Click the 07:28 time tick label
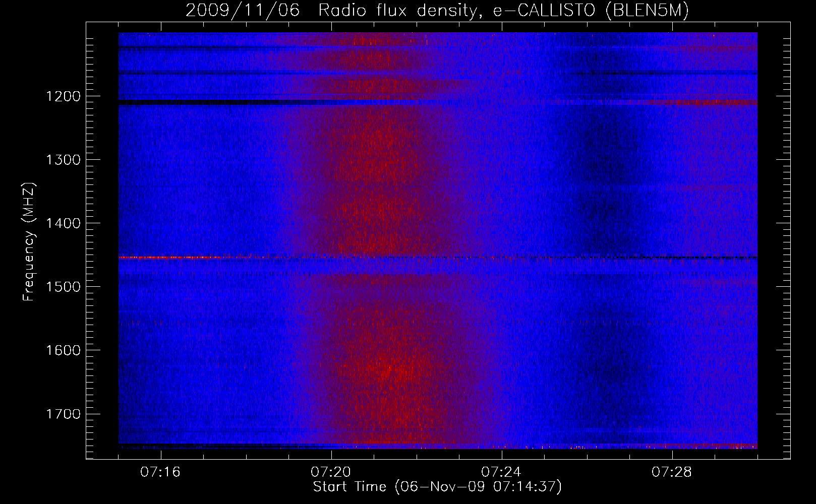816x504 pixels. pyautogui.click(x=672, y=472)
